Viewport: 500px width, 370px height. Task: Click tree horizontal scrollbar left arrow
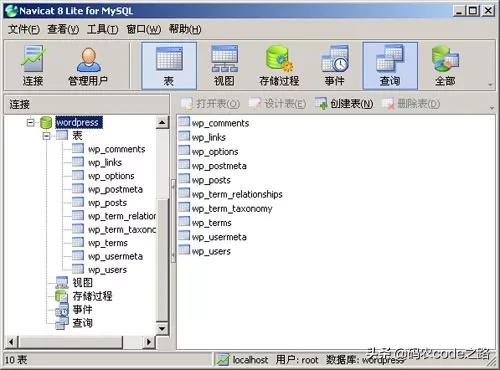pos(11,342)
